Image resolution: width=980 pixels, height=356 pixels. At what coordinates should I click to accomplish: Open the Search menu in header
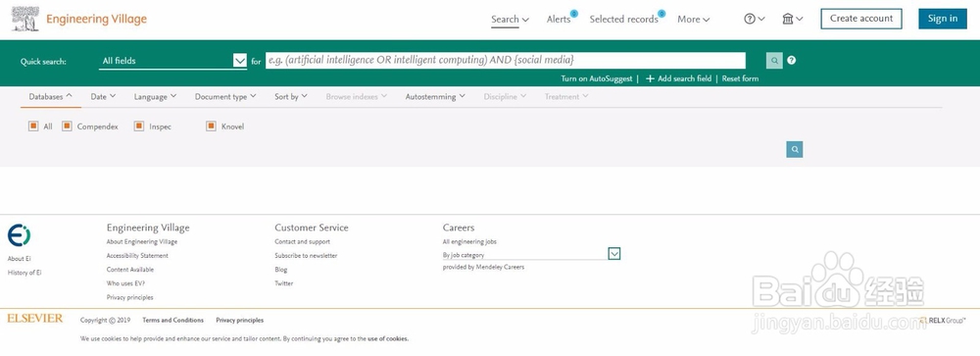coord(510,20)
